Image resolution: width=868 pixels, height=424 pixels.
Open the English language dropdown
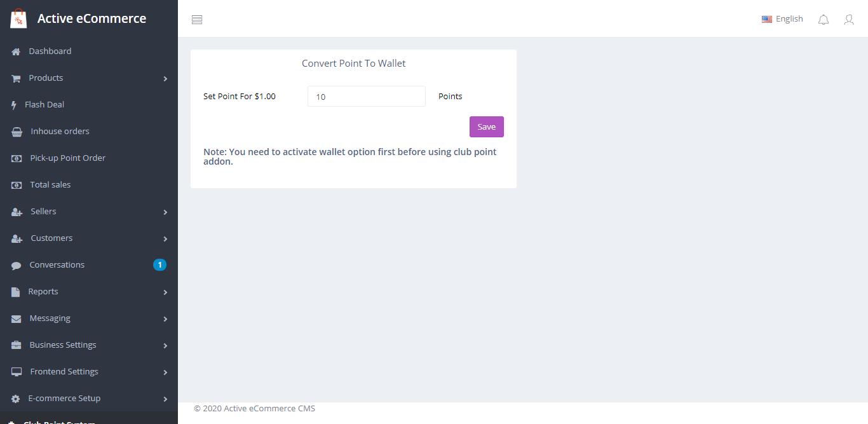tap(782, 19)
